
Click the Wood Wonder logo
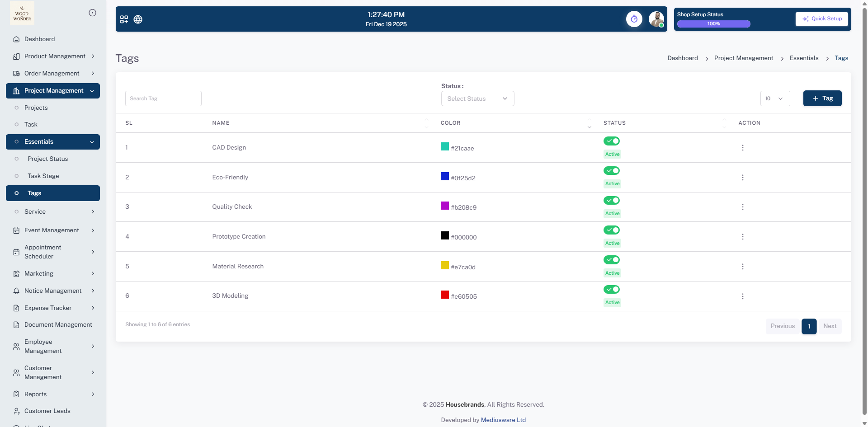click(x=22, y=13)
